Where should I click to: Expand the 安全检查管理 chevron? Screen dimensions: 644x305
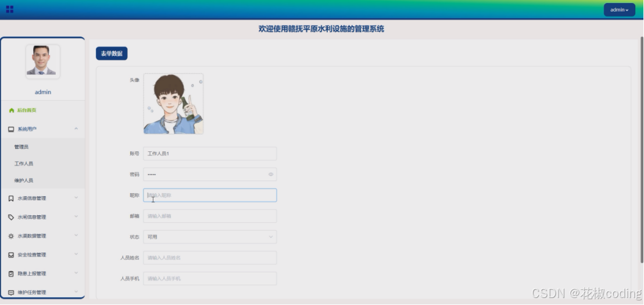76,254
